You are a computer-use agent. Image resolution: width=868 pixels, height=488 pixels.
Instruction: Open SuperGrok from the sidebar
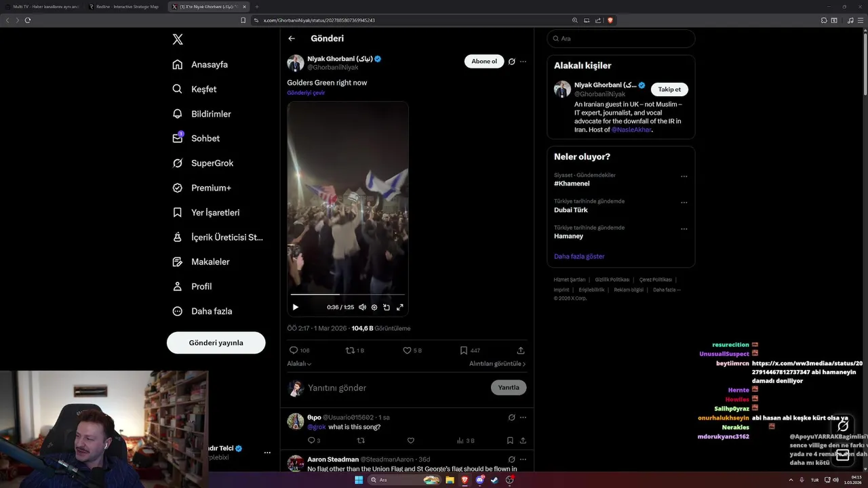coord(203,163)
